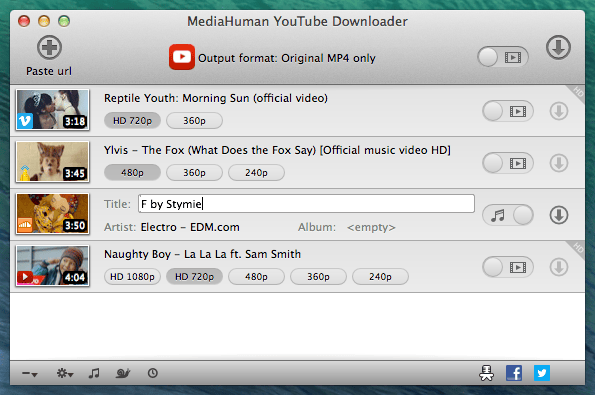This screenshot has width=595, height=395.
Task: Open the Twitter icon link
Action: point(542,373)
